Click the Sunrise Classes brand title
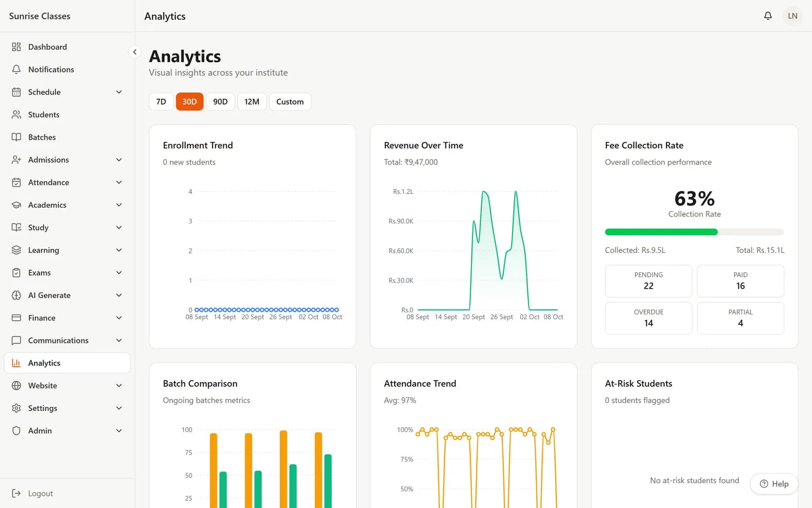812x508 pixels. 40,16
